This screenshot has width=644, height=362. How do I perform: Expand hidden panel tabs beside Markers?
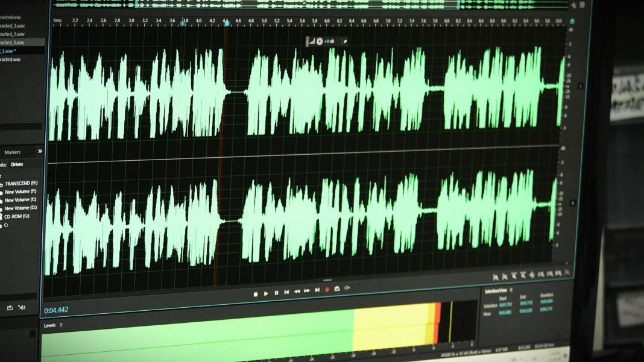[x=40, y=151]
